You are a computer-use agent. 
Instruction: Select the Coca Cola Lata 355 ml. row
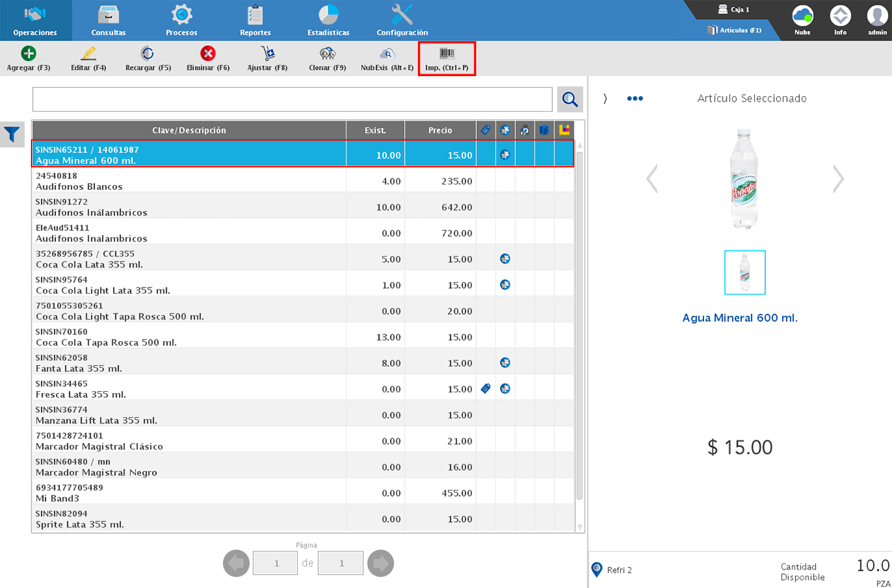coord(189,258)
